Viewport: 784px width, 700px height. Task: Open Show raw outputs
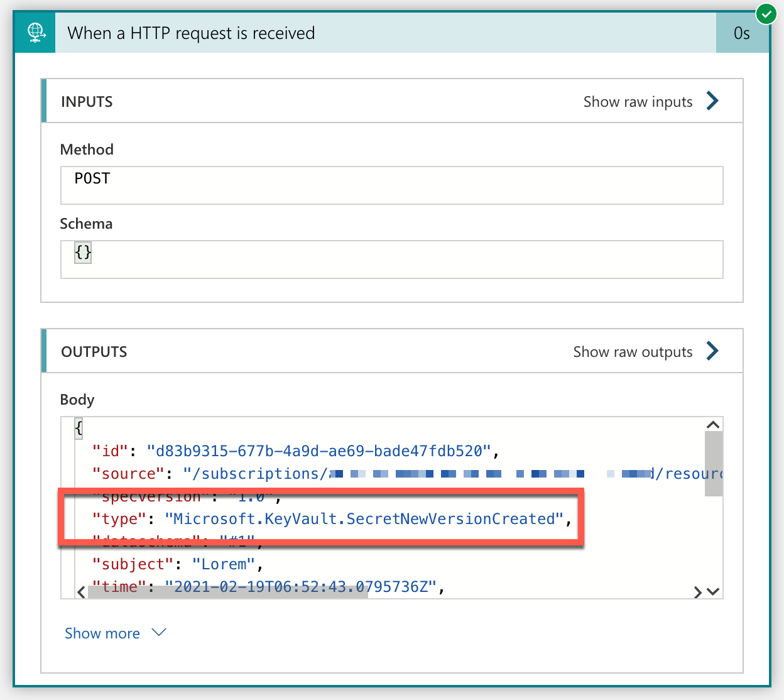tap(633, 352)
